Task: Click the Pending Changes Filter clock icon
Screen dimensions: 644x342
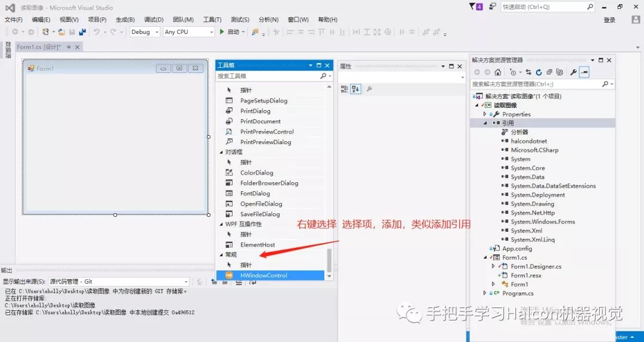Action: [512, 72]
